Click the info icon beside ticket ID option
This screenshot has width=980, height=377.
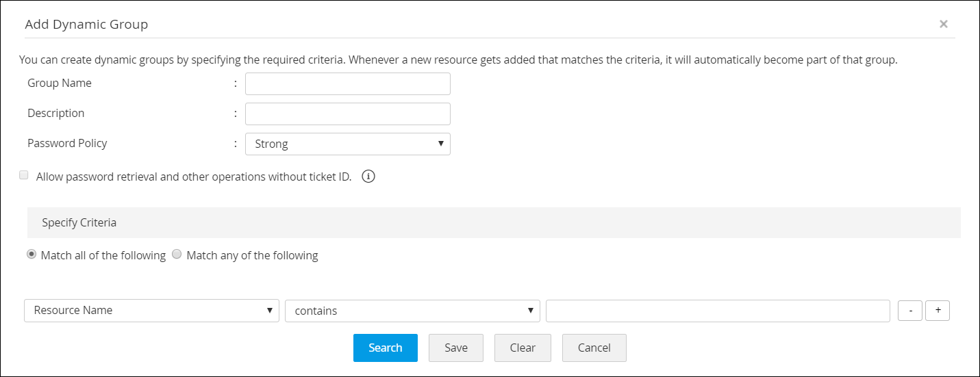(368, 177)
